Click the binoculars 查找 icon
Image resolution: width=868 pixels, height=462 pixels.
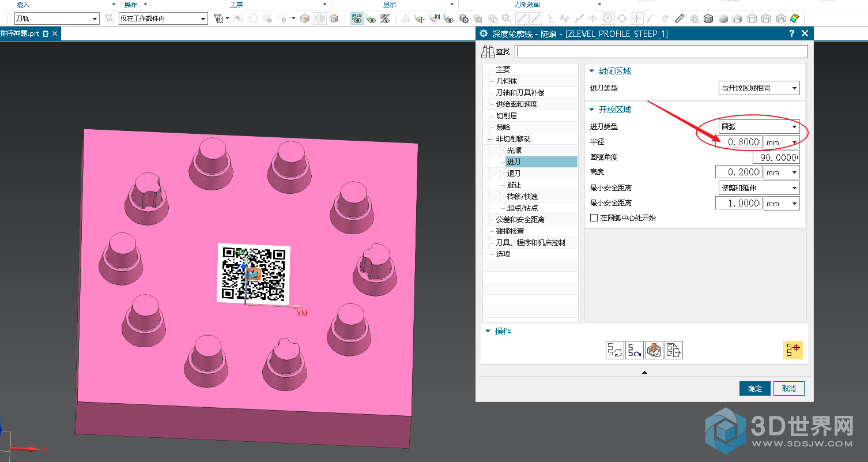pyautogui.click(x=488, y=51)
